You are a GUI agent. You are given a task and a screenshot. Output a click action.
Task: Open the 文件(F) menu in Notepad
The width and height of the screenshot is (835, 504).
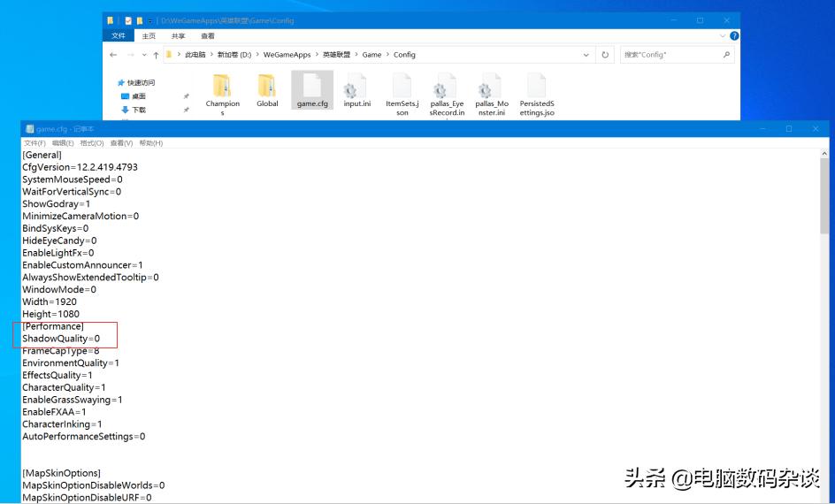[x=34, y=143]
